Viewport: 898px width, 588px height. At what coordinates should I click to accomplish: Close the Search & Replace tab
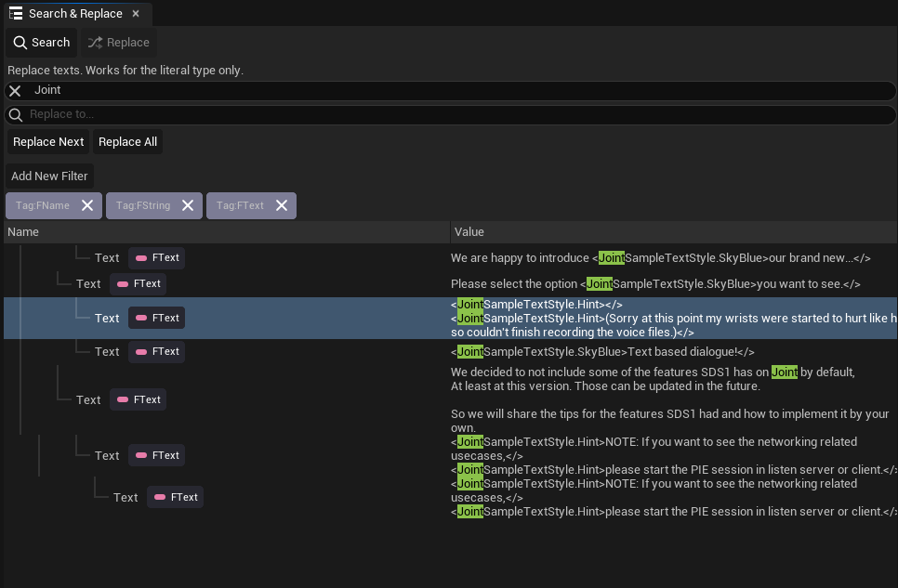136,13
